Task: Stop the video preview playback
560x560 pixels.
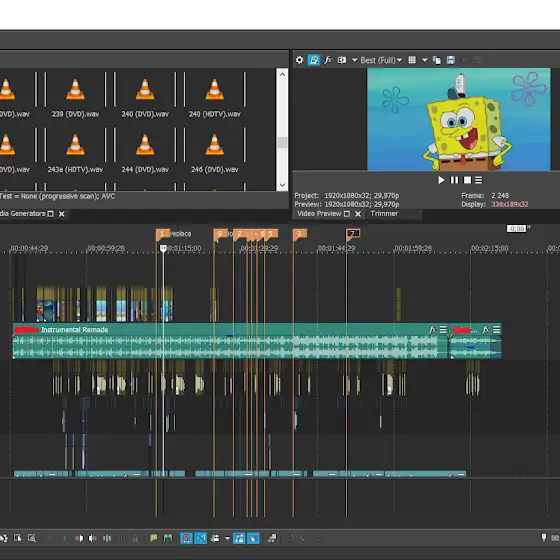Action: click(x=467, y=180)
